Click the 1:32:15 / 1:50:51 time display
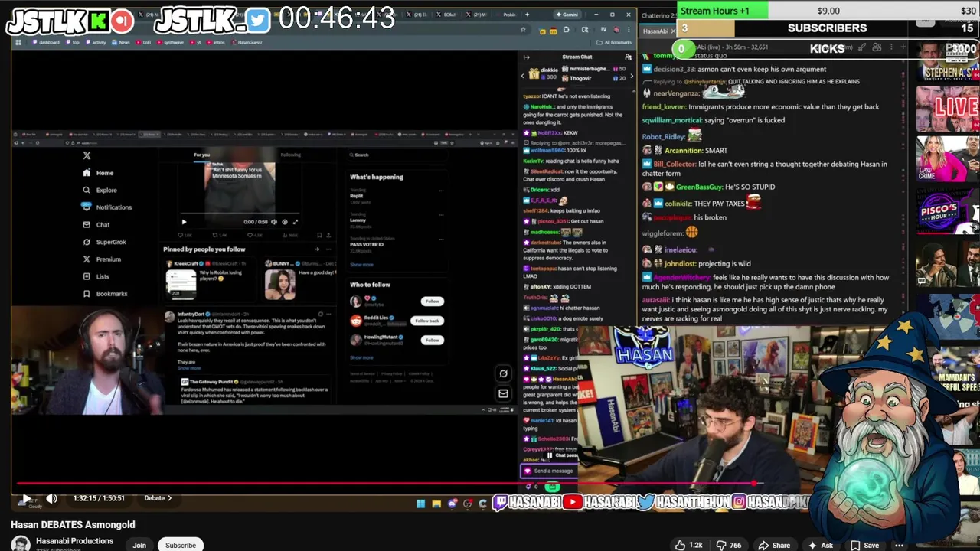 (99, 498)
